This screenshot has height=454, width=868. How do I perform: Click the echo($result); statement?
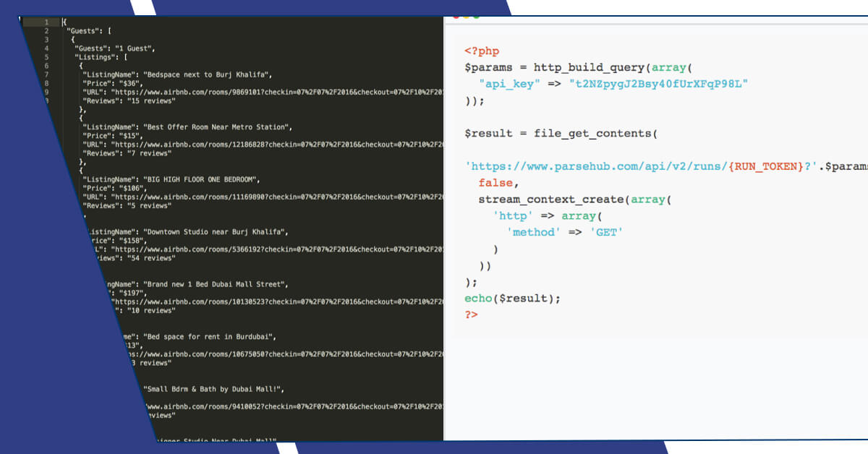(x=512, y=299)
